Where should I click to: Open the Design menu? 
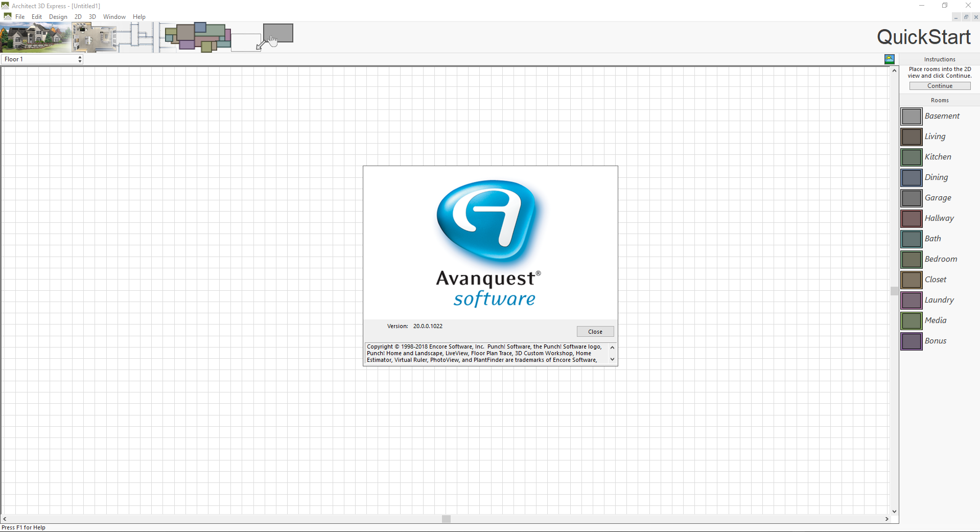click(58, 17)
